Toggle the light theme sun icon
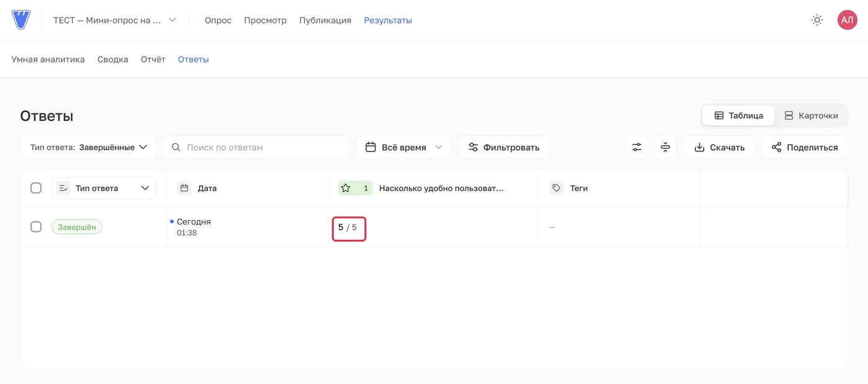The width and height of the screenshot is (868, 384). pos(817,20)
